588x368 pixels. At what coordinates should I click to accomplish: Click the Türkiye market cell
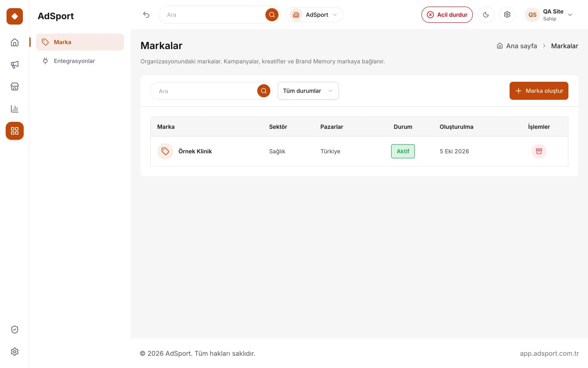[x=330, y=151]
